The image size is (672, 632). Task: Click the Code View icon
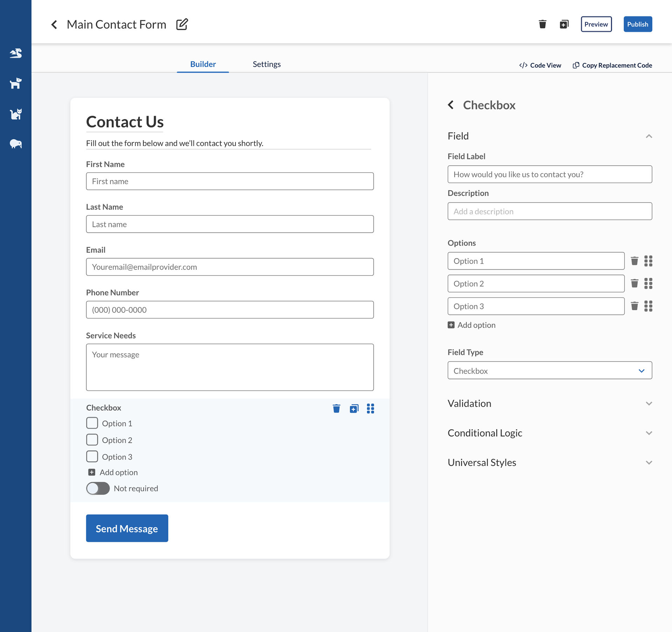click(523, 65)
